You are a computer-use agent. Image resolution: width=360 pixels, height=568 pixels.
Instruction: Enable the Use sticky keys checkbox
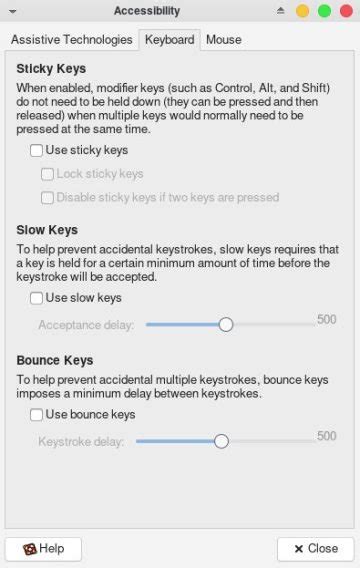click(x=36, y=150)
